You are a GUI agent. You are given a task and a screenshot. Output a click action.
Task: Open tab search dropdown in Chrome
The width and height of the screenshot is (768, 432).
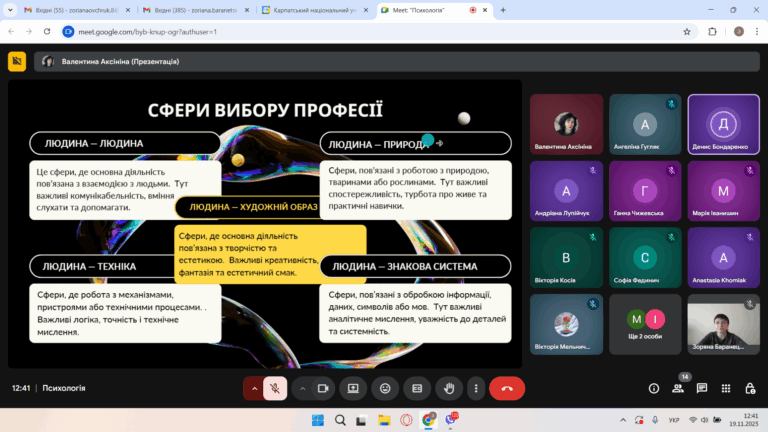pos(10,10)
